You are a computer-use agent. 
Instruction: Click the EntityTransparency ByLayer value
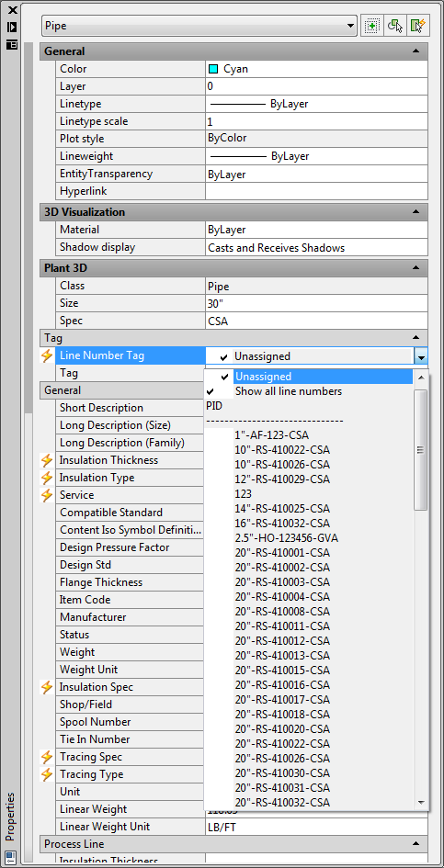[x=316, y=174]
